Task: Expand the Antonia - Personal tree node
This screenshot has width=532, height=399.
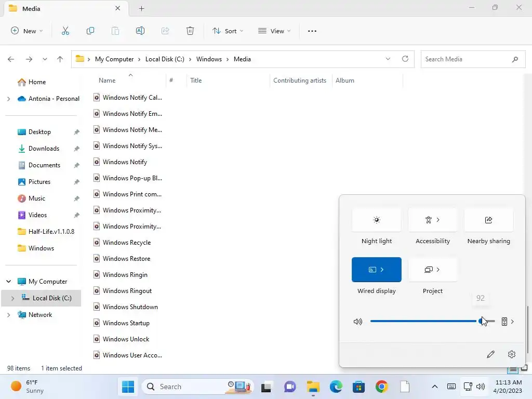Action: click(x=8, y=99)
